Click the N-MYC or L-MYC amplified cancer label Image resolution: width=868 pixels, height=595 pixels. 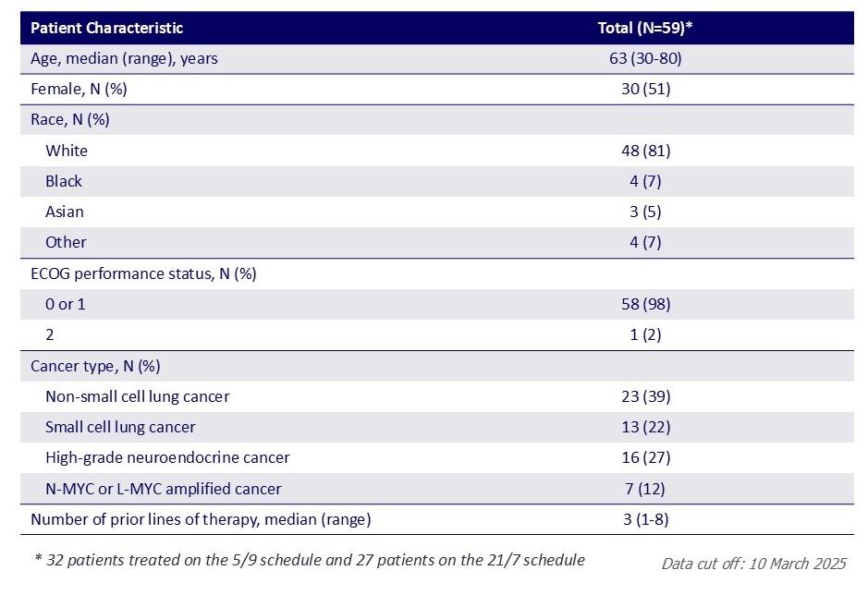point(163,488)
